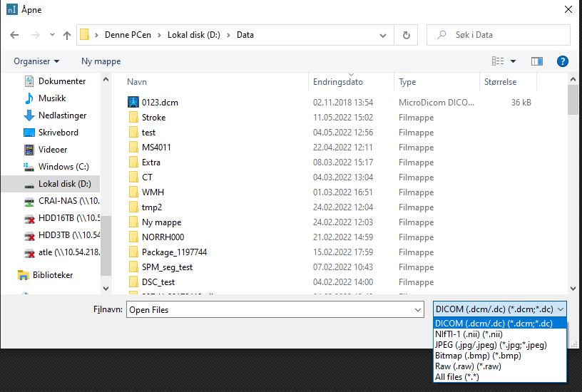Screen dimensions: 582x392
Task: Select Musikk in the sidebar
Action: point(52,98)
